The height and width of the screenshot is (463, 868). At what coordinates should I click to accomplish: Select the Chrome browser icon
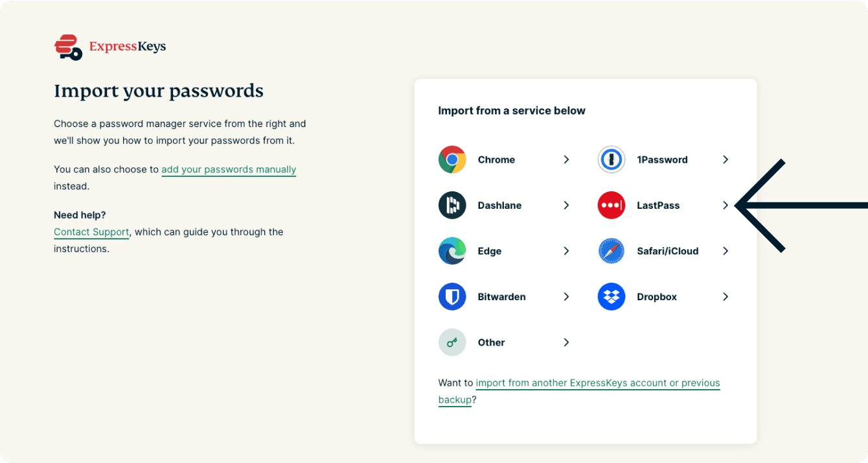coord(452,160)
